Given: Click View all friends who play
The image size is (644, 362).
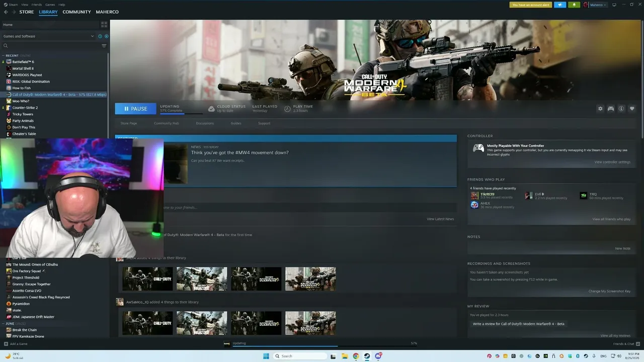Looking at the screenshot, I should pyautogui.click(x=611, y=219).
